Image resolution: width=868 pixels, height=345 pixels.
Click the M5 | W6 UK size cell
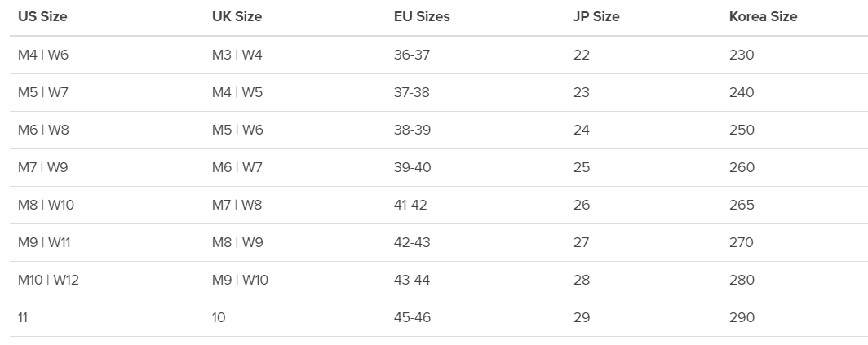tap(237, 130)
